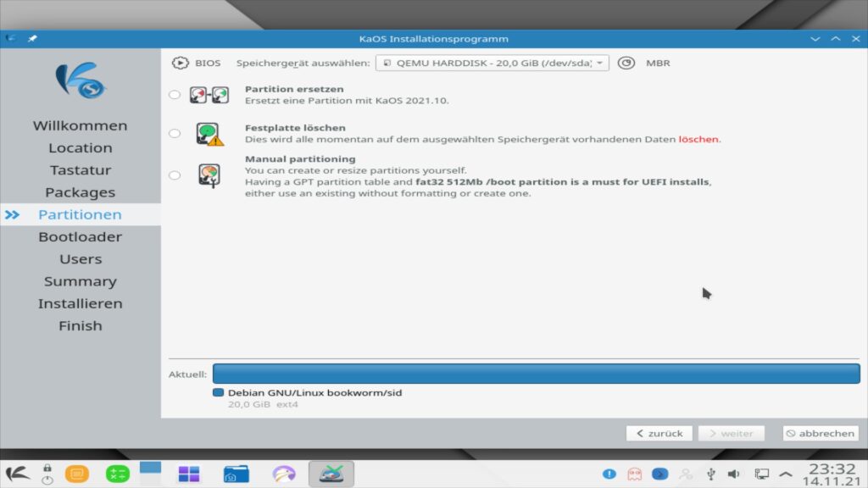This screenshot has width=868, height=488.
Task: Click the zurück button
Action: (659, 433)
